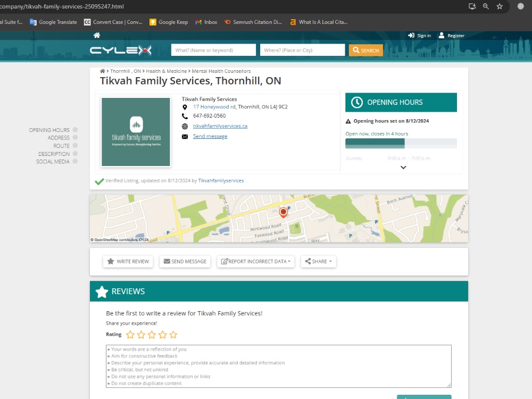Open the Google Keep bookmark

[169, 22]
